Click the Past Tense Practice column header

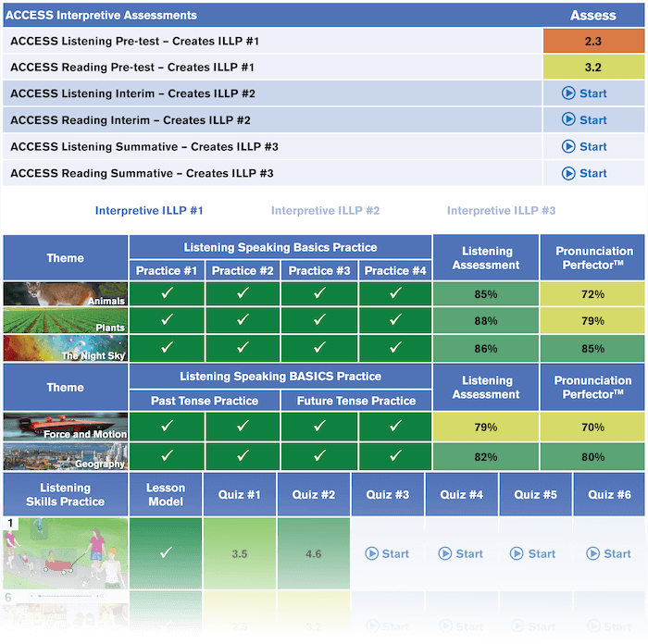pyautogui.click(x=205, y=401)
